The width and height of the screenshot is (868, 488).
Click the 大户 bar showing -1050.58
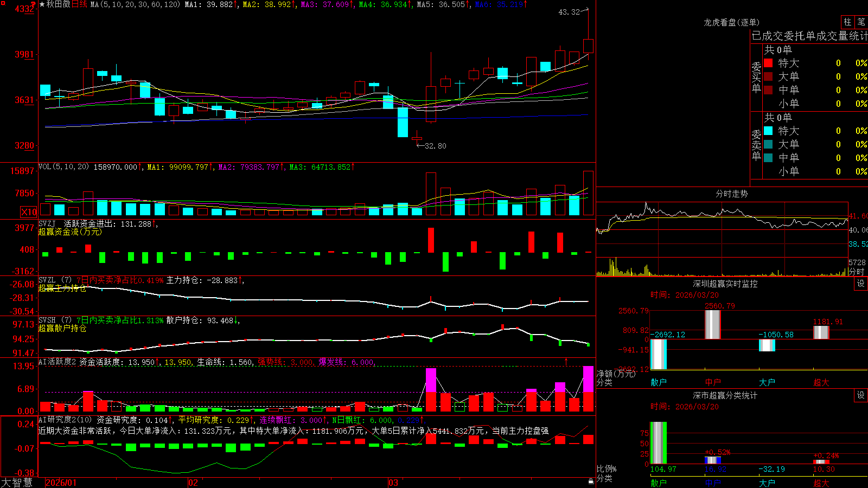click(767, 345)
